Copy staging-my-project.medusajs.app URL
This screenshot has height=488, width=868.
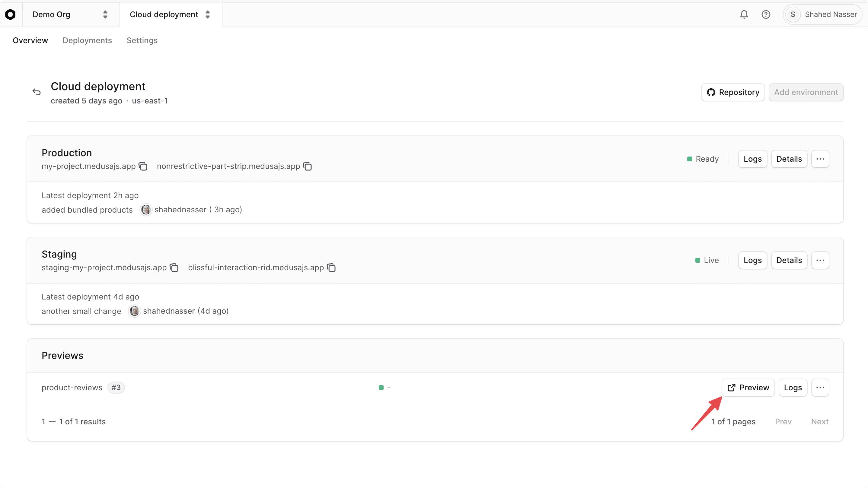(x=174, y=268)
